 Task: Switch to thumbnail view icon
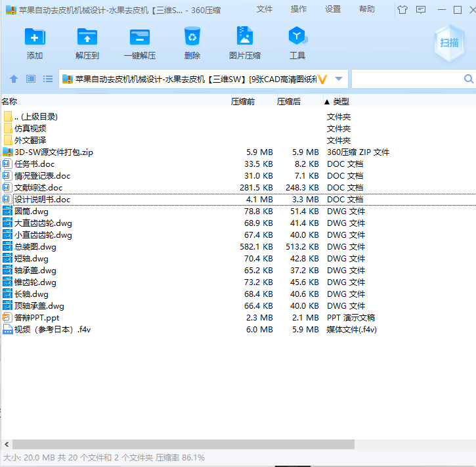(31, 79)
